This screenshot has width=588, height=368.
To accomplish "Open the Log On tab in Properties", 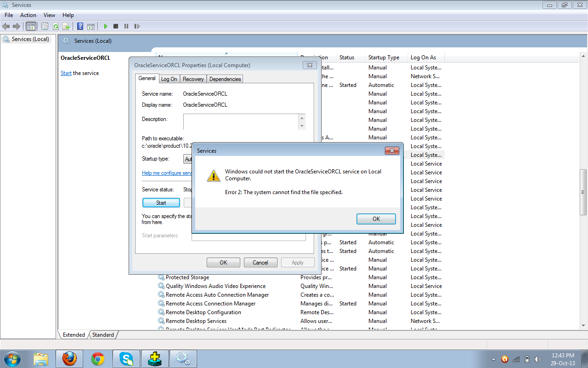I will pos(169,79).
